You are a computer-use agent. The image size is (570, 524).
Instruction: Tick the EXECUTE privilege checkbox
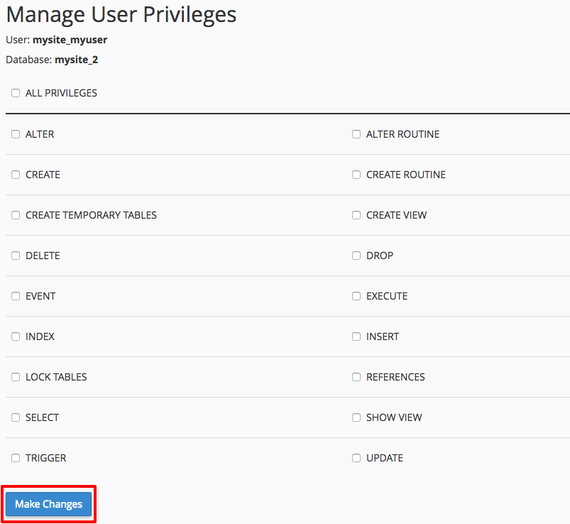(356, 296)
